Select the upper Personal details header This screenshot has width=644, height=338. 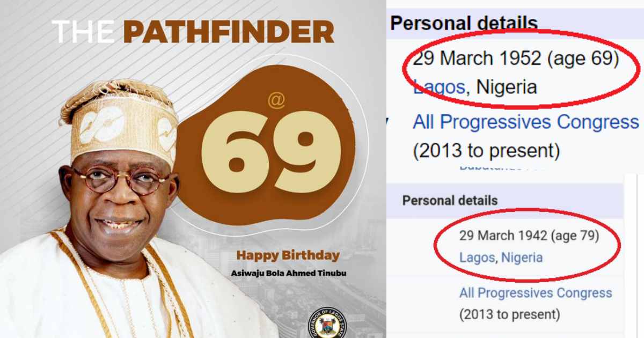464,24
